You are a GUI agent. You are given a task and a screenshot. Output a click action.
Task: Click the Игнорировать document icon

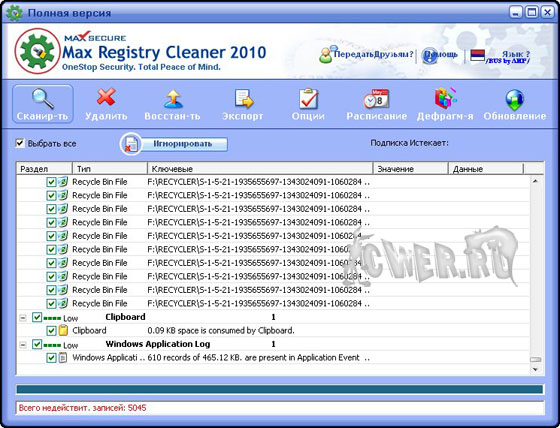point(131,144)
